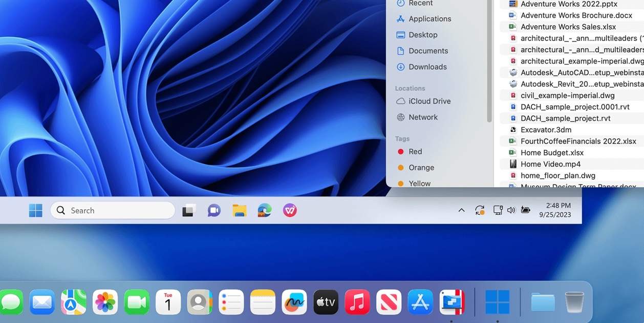The width and height of the screenshot is (644, 323).
Task: Open the App Store from the Dock
Action: (420, 302)
